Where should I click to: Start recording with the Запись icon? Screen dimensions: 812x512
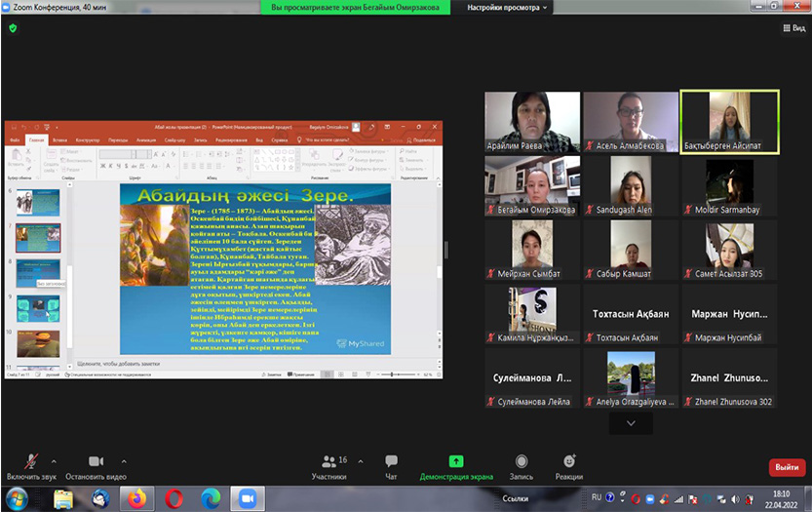[522, 461]
